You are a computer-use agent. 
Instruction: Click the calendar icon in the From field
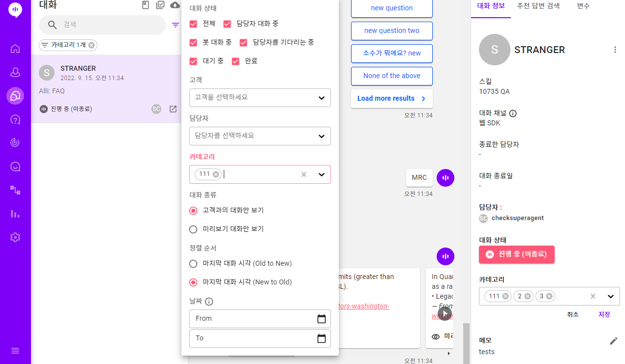pos(322,319)
